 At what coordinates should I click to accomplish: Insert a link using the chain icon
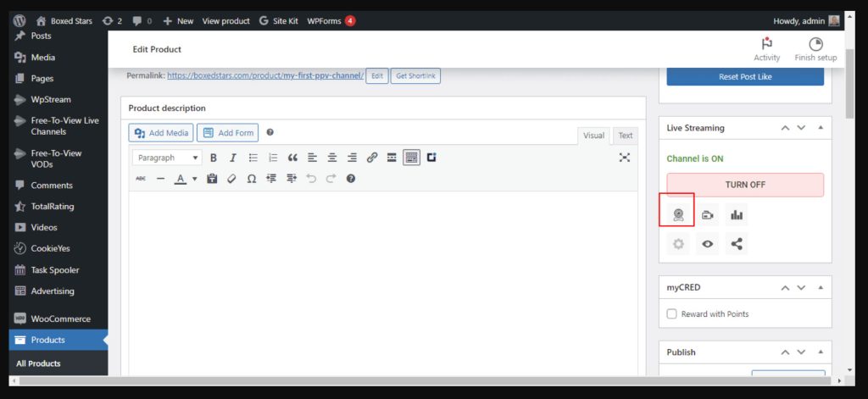point(371,158)
